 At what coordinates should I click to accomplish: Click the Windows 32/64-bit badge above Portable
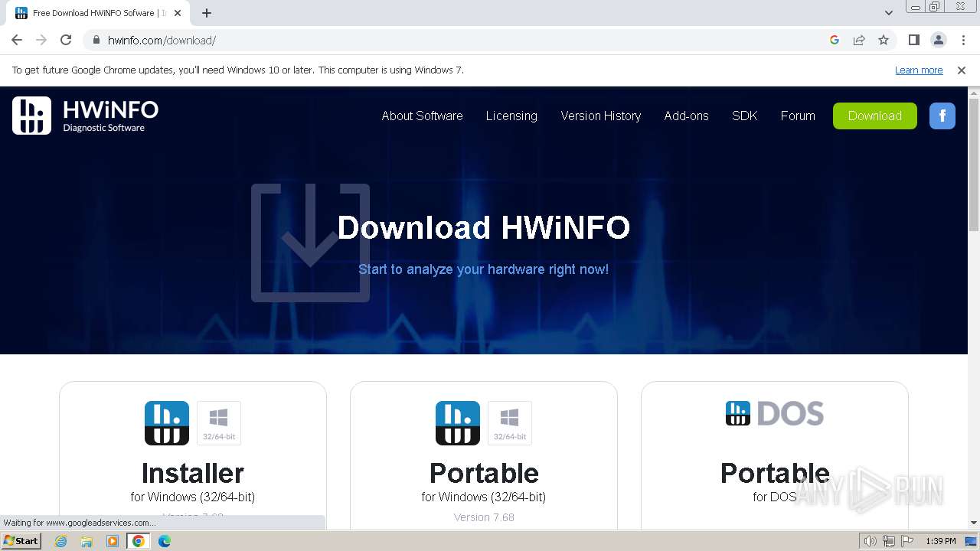(x=510, y=423)
